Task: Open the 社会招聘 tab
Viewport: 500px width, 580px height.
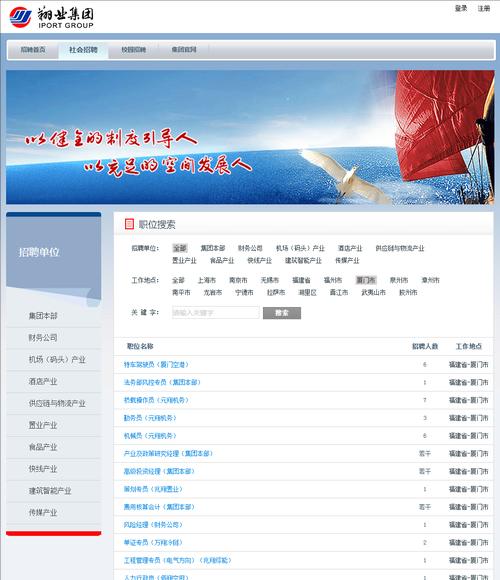Action: coord(83,50)
